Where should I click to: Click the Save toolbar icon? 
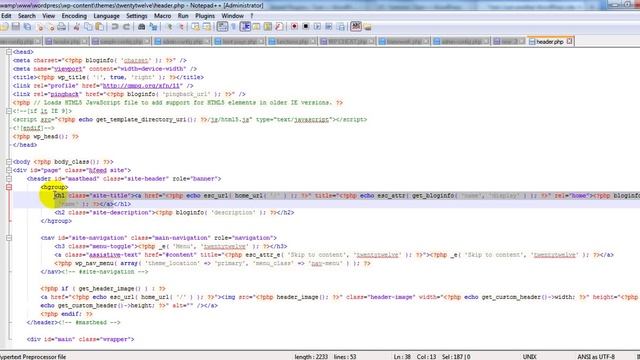[16, 27]
